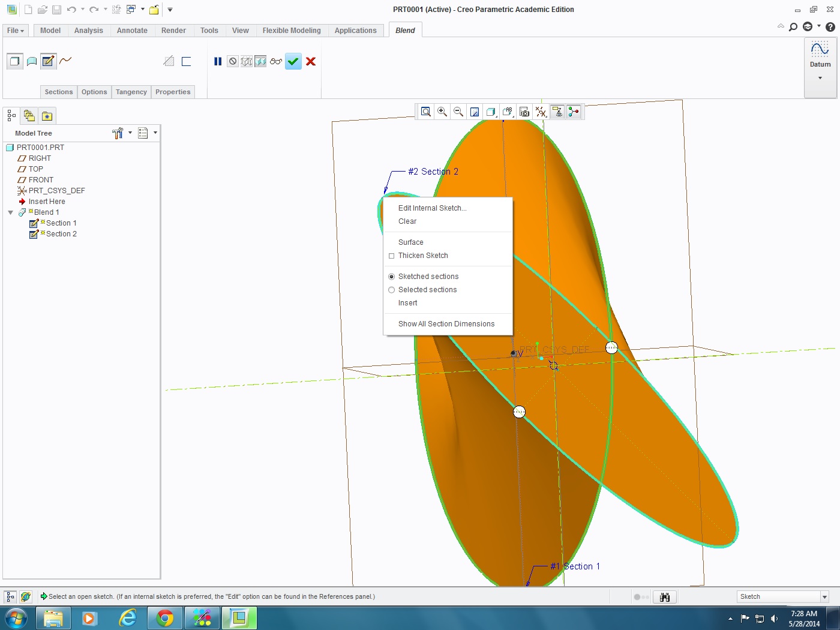Screen dimensions: 840x630
Task: Open the Find binoculars button in status bar
Action: (665, 597)
